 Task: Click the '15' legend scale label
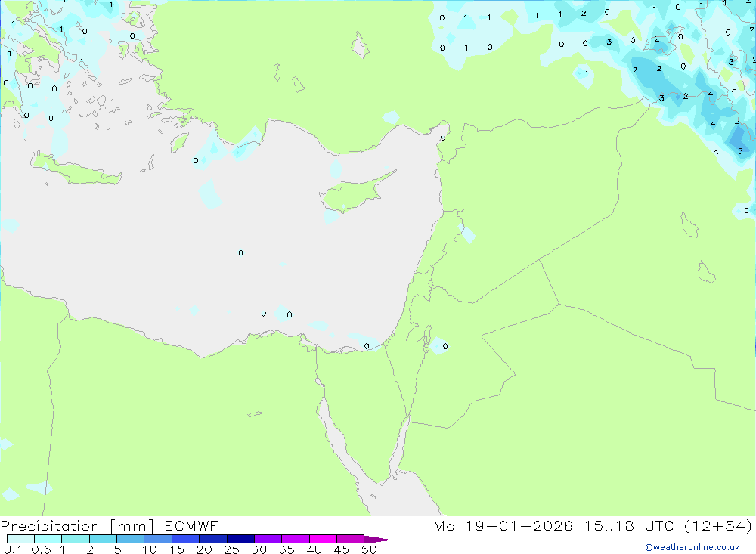point(177,549)
